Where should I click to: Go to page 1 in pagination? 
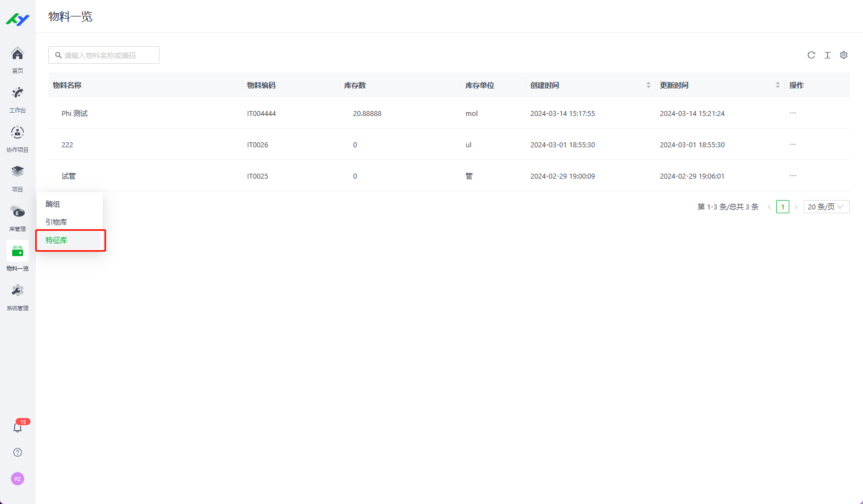[x=782, y=207]
